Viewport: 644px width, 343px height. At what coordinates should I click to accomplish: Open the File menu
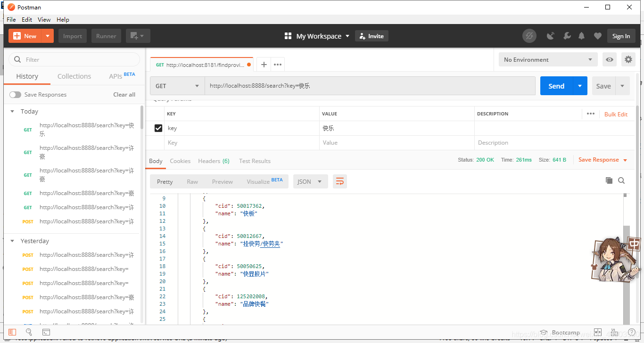(11, 19)
